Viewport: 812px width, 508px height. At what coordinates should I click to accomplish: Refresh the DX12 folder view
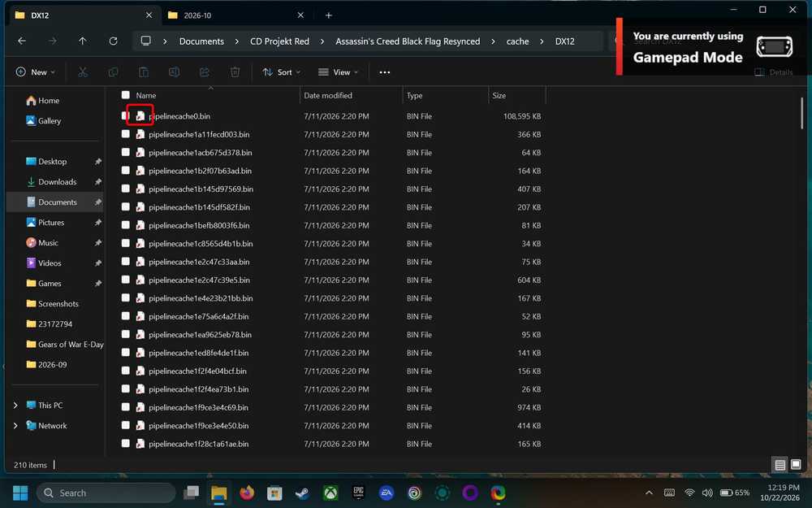point(113,41)
